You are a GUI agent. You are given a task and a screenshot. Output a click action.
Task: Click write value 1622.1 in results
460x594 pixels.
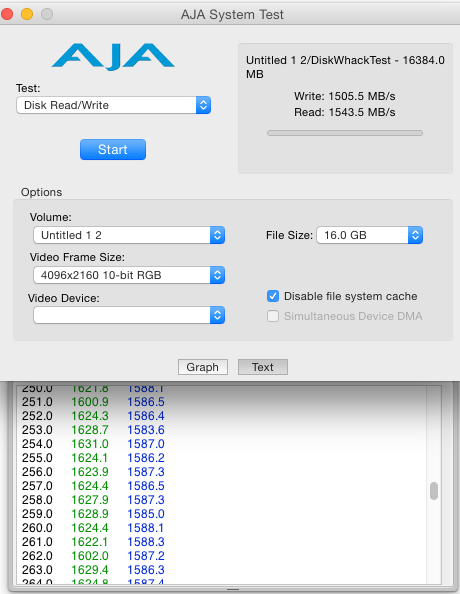(x=90, y=542)
